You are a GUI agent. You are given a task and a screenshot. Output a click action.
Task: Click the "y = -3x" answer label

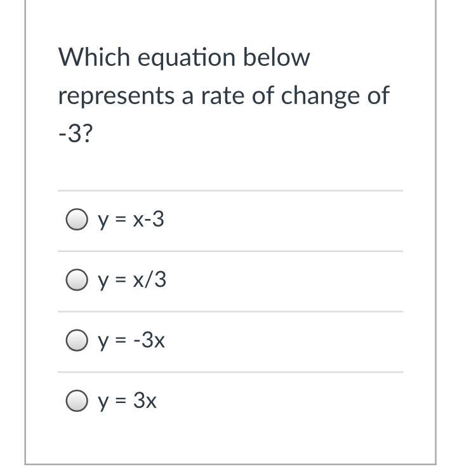click(x=131, y=341)
